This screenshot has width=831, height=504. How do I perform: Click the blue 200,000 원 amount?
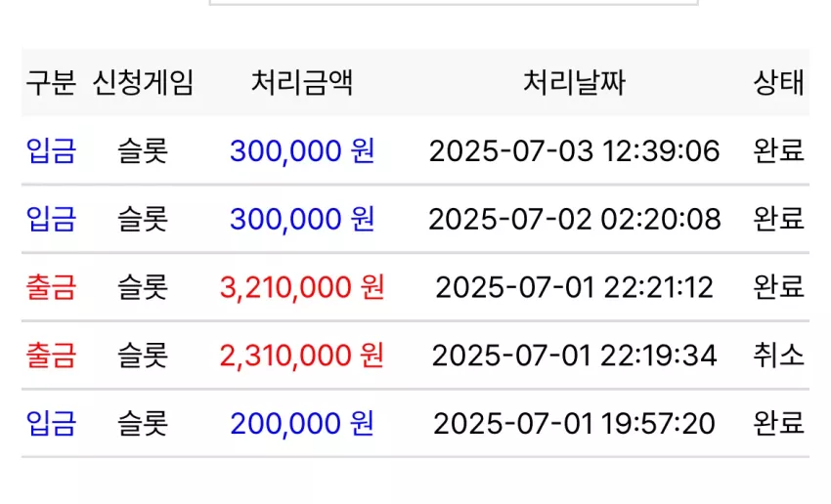[x=302, y=424]
